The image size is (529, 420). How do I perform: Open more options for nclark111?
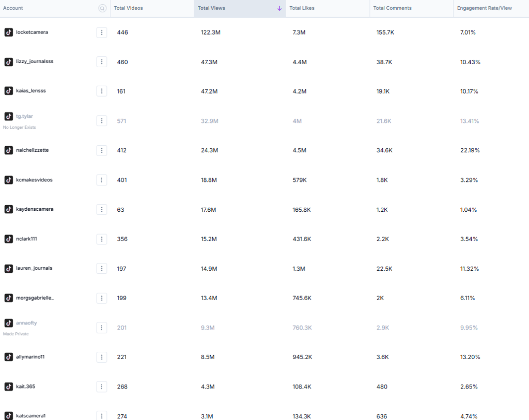(102, 239)
